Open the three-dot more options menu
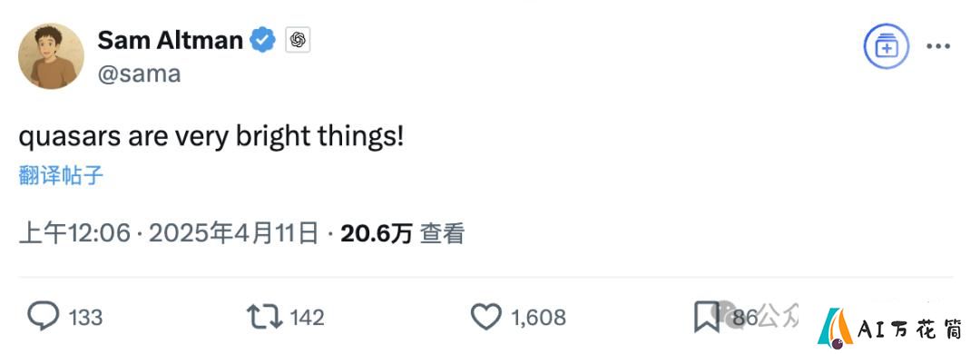The height and width of the screenshot is (354, 980). coord(938,47)
